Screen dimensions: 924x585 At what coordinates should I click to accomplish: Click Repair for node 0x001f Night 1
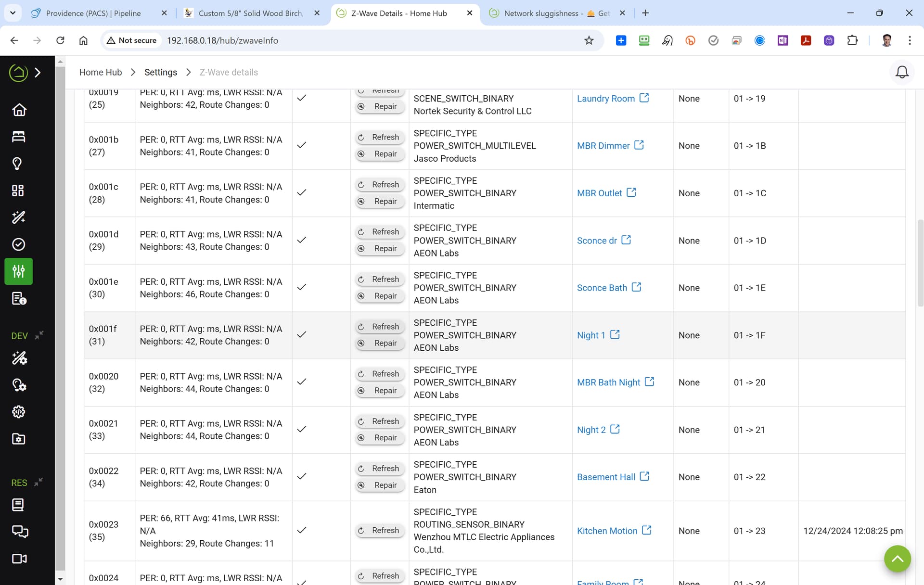click(379, 343)
